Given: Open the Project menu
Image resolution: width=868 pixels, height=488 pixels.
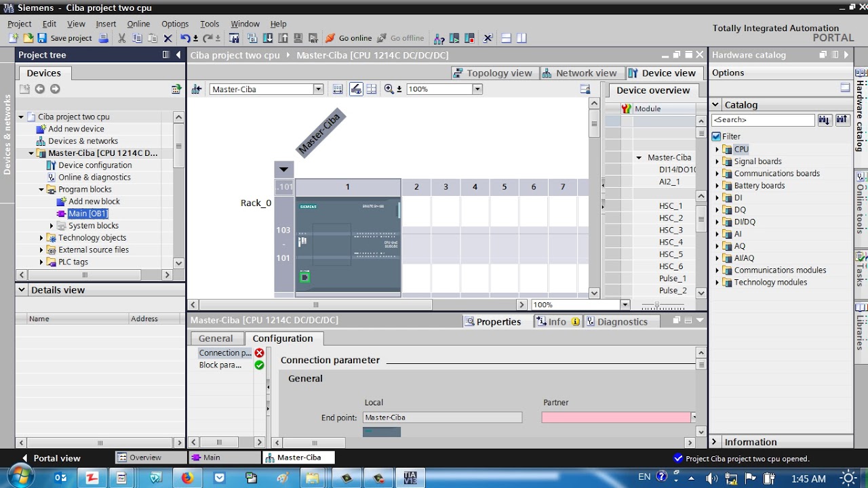Looking at the screenshot, I should (20, 24).
